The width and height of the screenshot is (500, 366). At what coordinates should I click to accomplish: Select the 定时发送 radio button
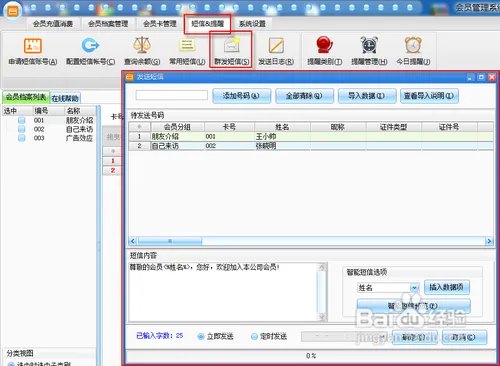click(254, 337)
